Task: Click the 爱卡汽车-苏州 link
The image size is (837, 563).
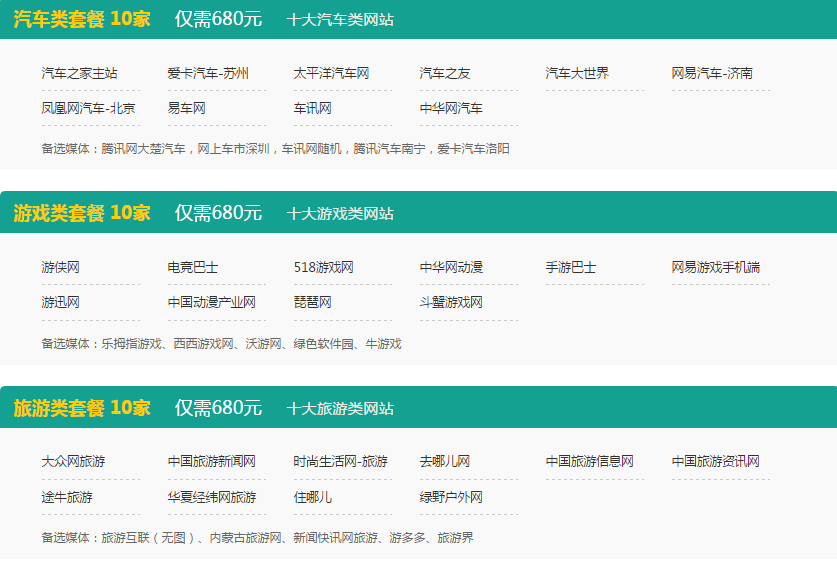Action: [208, 73]
